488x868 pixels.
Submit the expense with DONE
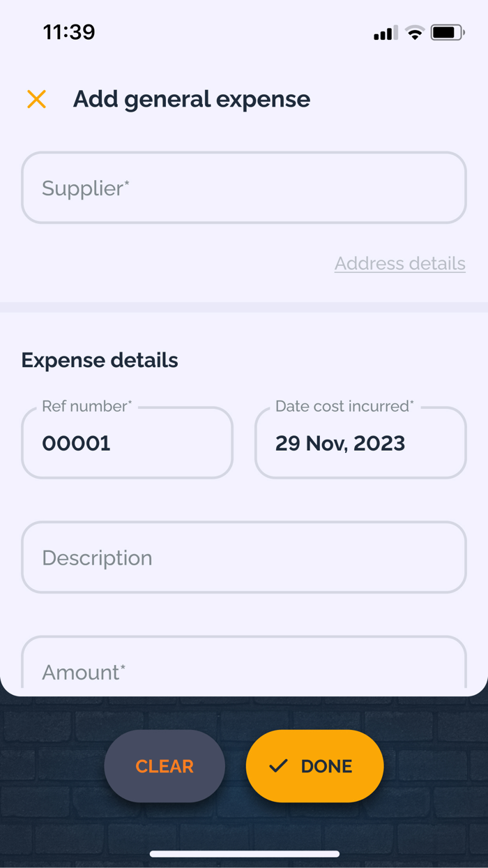coord(314,765)
